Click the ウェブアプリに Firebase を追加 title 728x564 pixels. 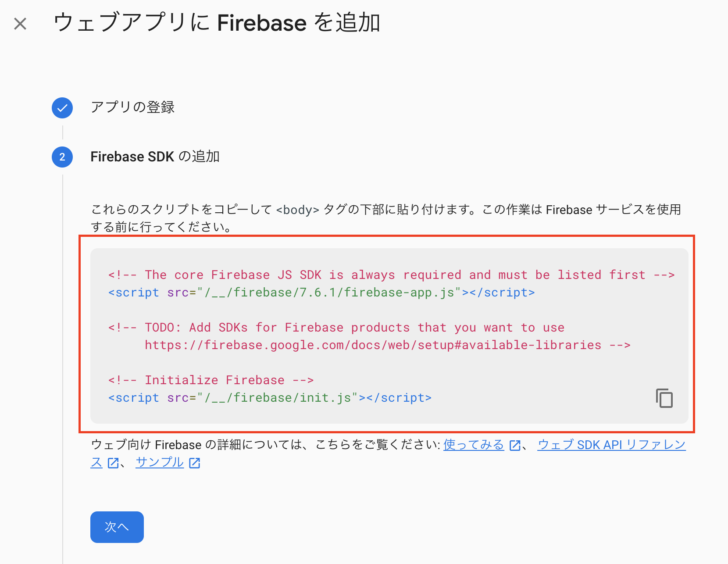[x=217, y=23]
